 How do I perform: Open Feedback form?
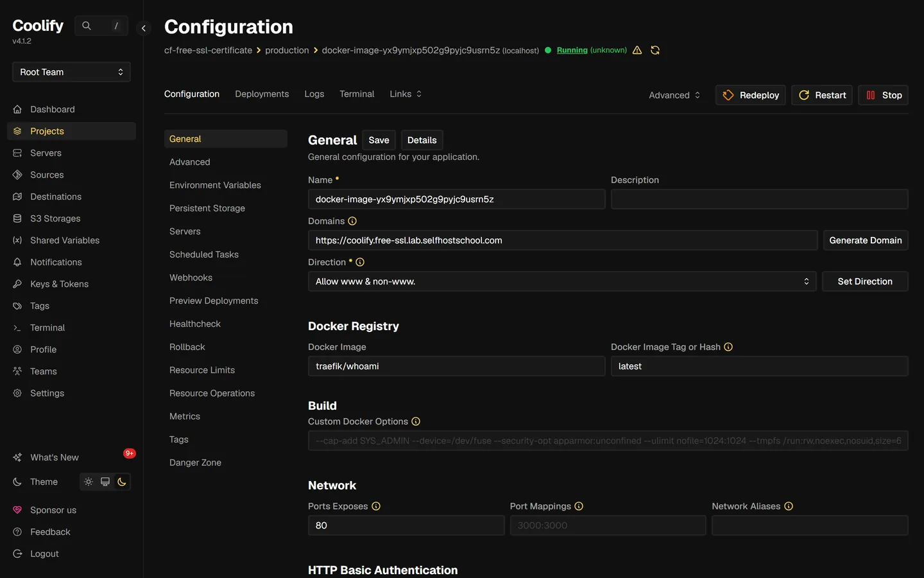click(71, 532)
